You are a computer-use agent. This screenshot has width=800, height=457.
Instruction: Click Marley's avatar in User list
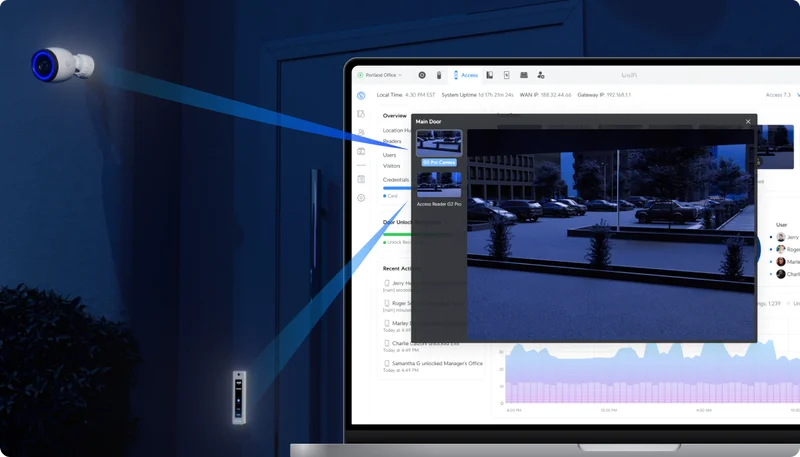coord(781,262)
